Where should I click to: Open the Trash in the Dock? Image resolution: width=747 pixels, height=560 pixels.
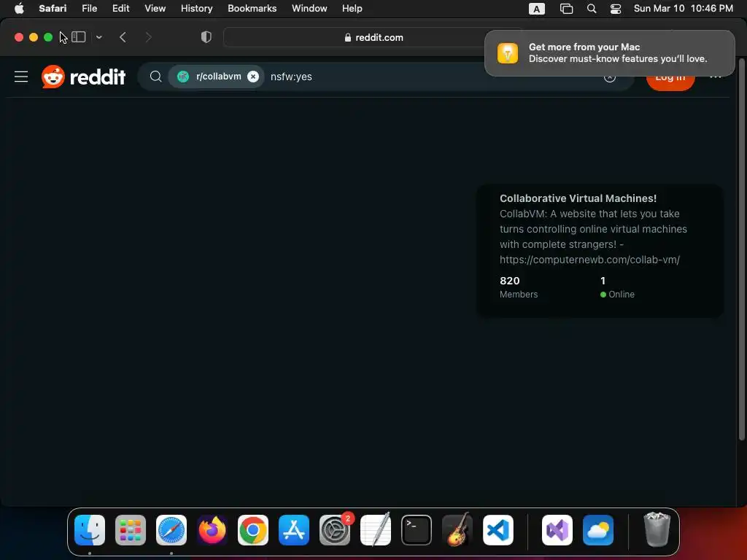pos(657,529)
